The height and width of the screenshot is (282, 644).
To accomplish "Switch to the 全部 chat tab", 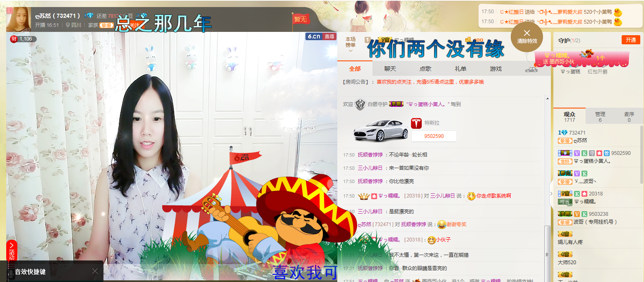I will (355, 69).
